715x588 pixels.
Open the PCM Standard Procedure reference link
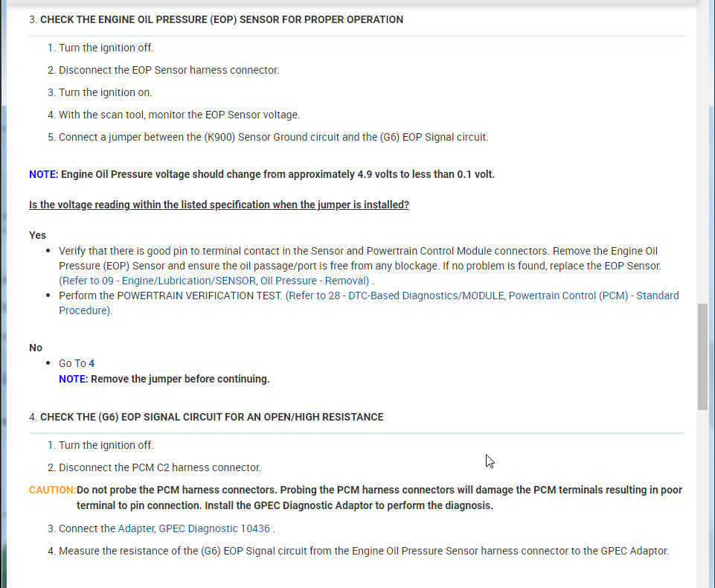481,295
